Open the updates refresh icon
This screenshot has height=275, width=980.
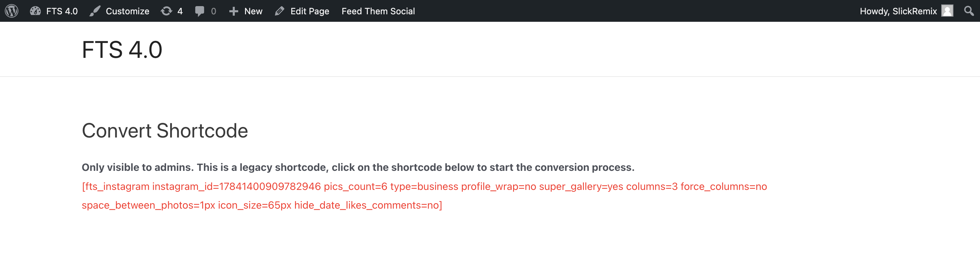166,11
